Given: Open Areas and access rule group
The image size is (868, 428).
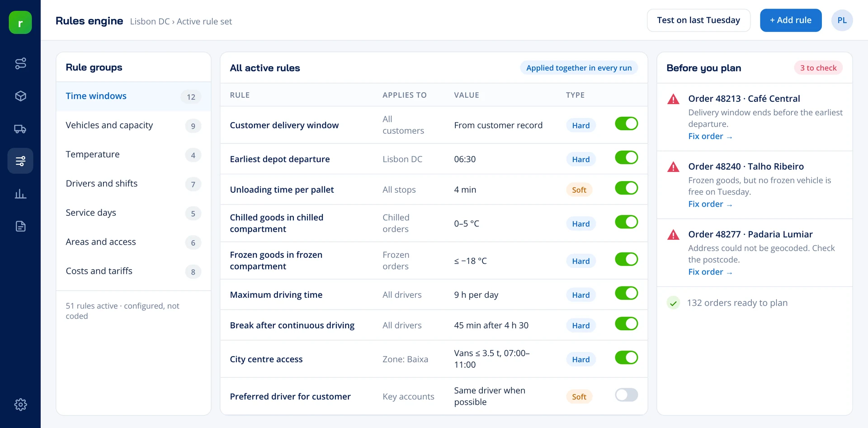Looking at the screenshot, I should (133, 242).
